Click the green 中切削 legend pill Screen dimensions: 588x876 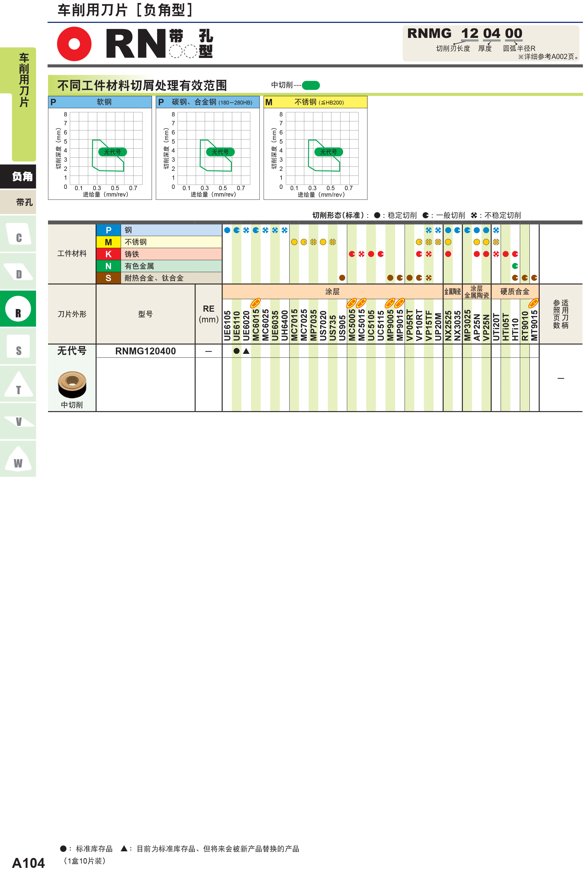click(311, 85)
